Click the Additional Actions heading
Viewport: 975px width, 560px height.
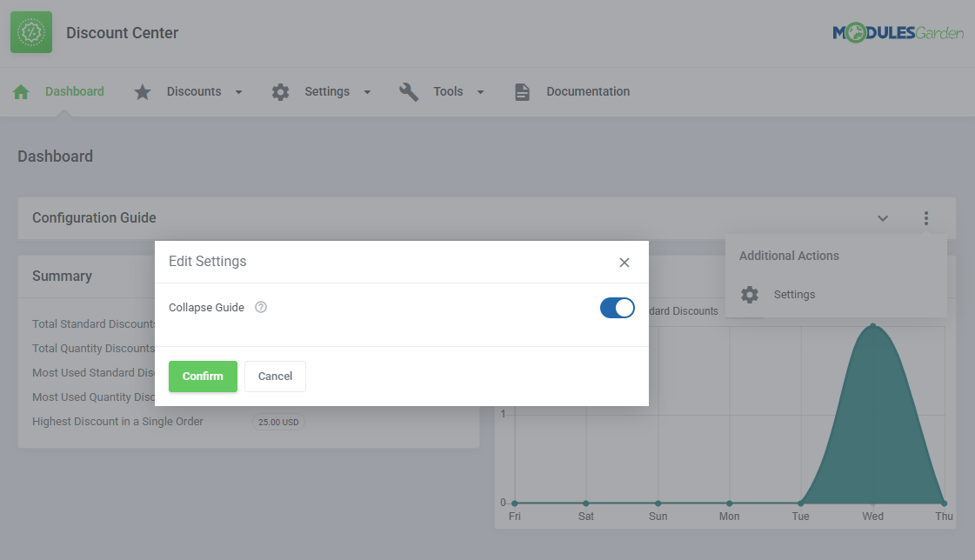[789, 256]
